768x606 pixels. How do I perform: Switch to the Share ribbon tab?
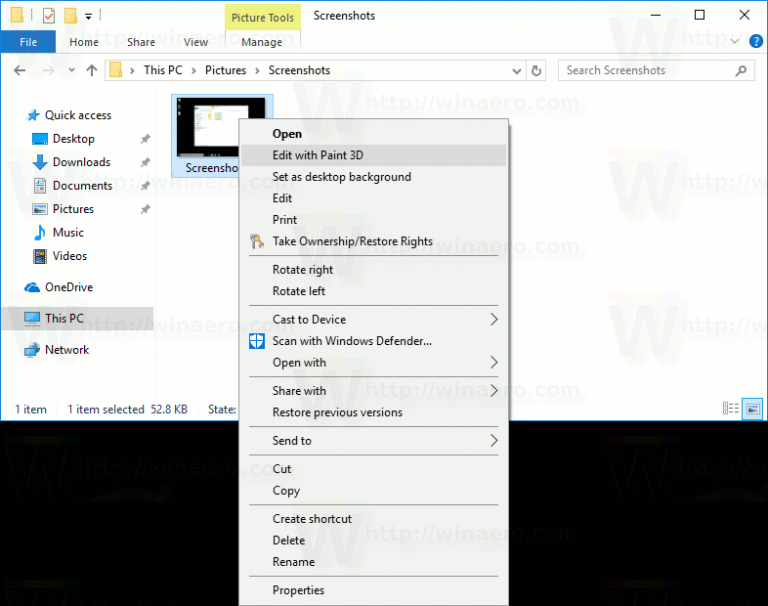click(141, 42)
